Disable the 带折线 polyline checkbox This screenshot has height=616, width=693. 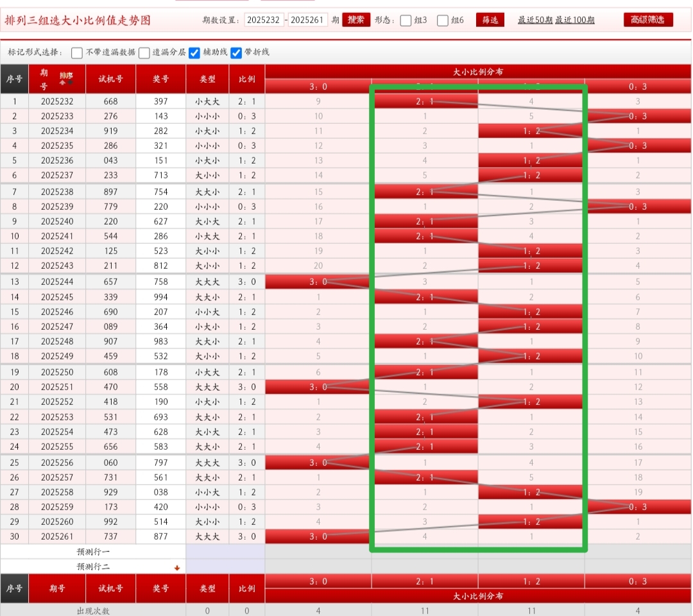click(x=236, y=53)
